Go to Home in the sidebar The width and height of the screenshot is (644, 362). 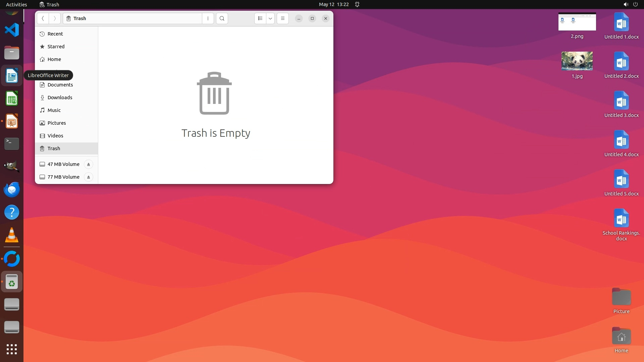click(54, 59)
